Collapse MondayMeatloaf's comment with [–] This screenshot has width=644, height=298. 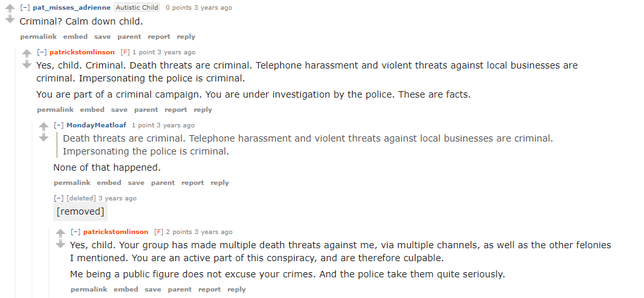pos(59,125)
